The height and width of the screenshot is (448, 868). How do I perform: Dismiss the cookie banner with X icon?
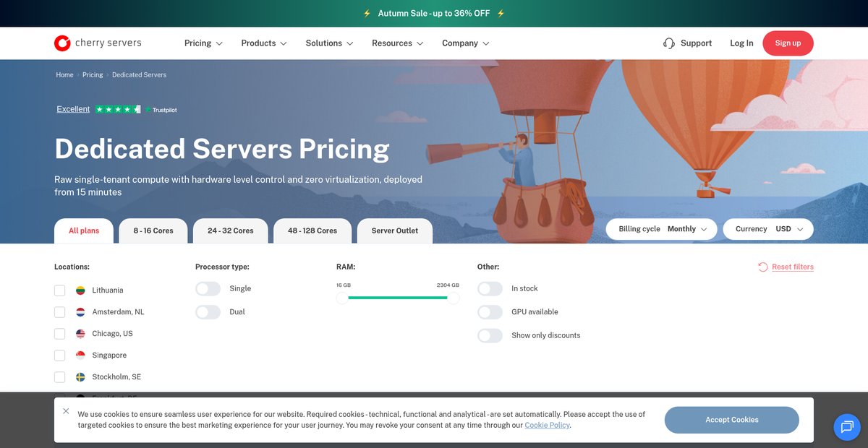pos(66,411)
